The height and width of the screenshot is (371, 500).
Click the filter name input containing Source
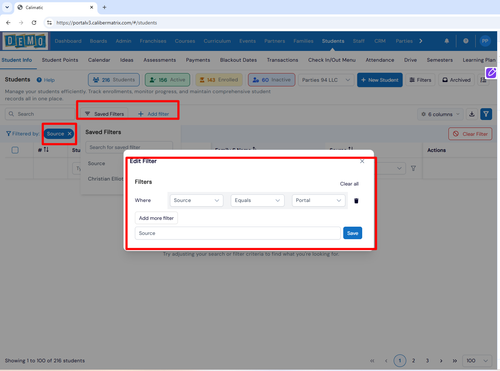point(237,233)
